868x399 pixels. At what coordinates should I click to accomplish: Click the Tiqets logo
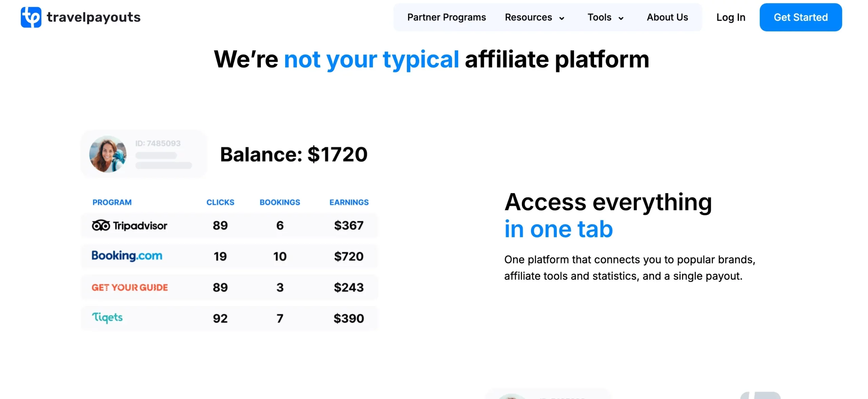tap(107, 318)
